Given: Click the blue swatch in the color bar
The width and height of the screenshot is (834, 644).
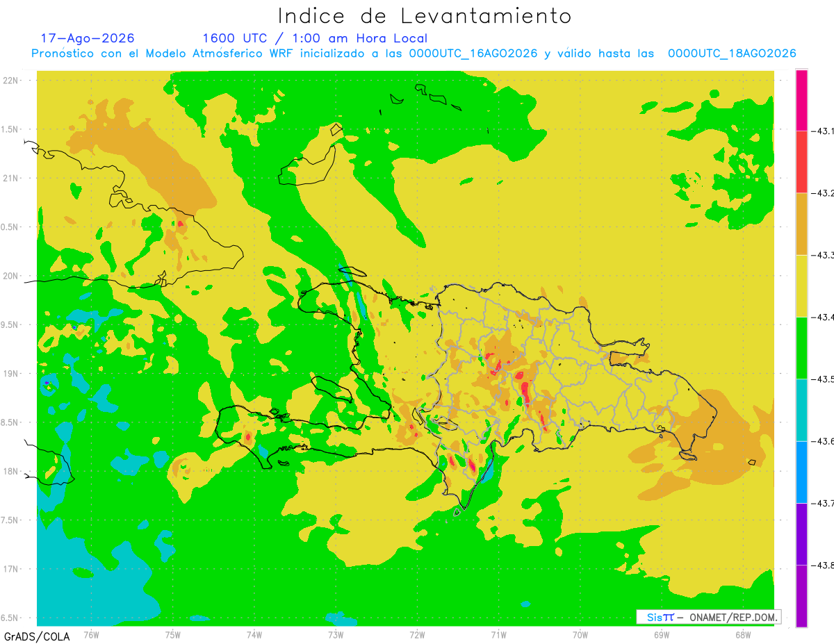Looking at the screenshot, I should pyautogui.click(x=801, y=472).
